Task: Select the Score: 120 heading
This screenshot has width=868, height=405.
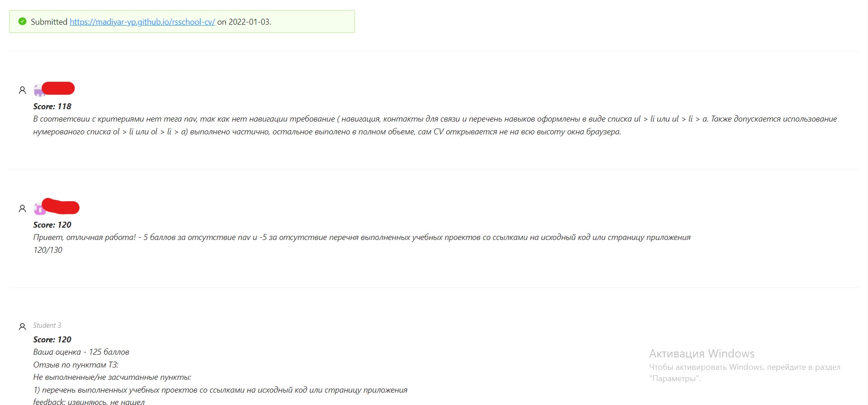Action: (x=52, y=224)
